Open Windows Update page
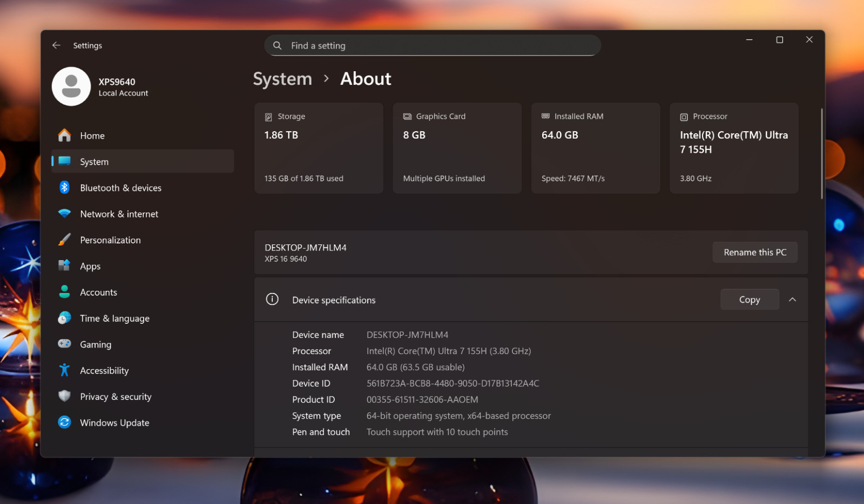Screen dimensions: 864x504 [x=143, y=423]
